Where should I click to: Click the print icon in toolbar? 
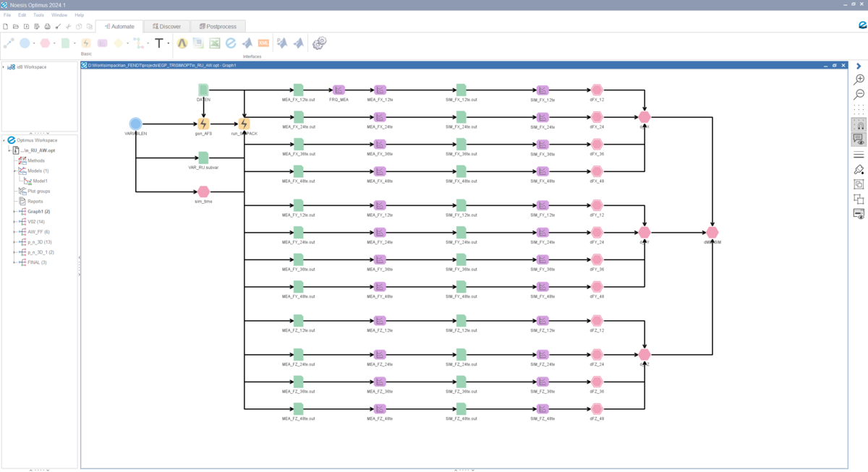click(x=47, y=27)
